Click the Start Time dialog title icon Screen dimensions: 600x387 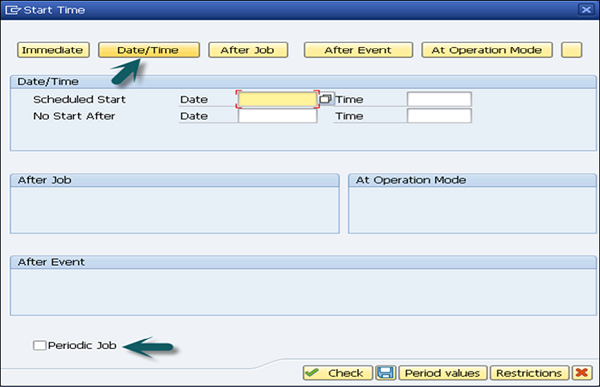(13, 10)
